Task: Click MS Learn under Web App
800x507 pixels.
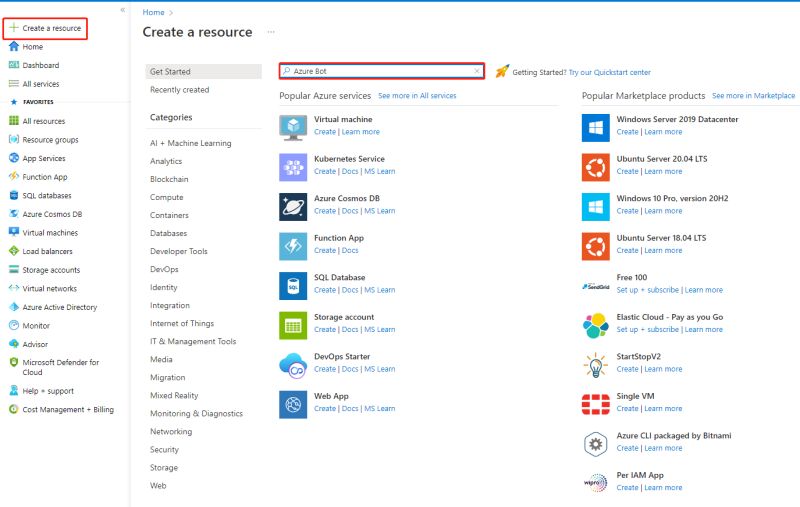Action: [380, 409]
